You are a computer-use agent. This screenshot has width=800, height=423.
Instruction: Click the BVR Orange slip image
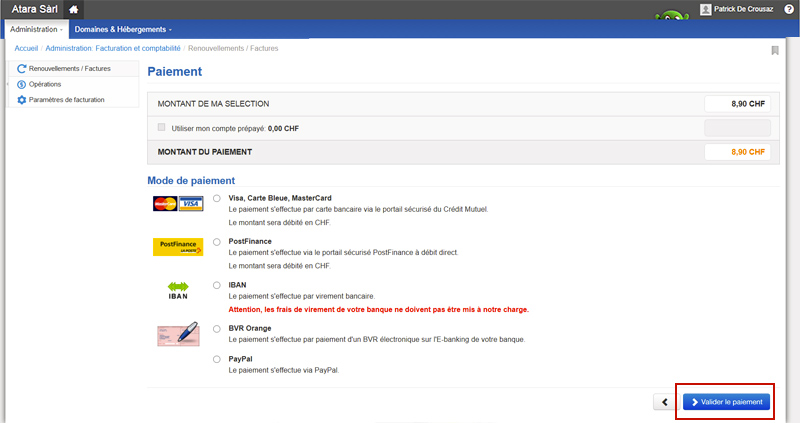[x=178, y=334]
